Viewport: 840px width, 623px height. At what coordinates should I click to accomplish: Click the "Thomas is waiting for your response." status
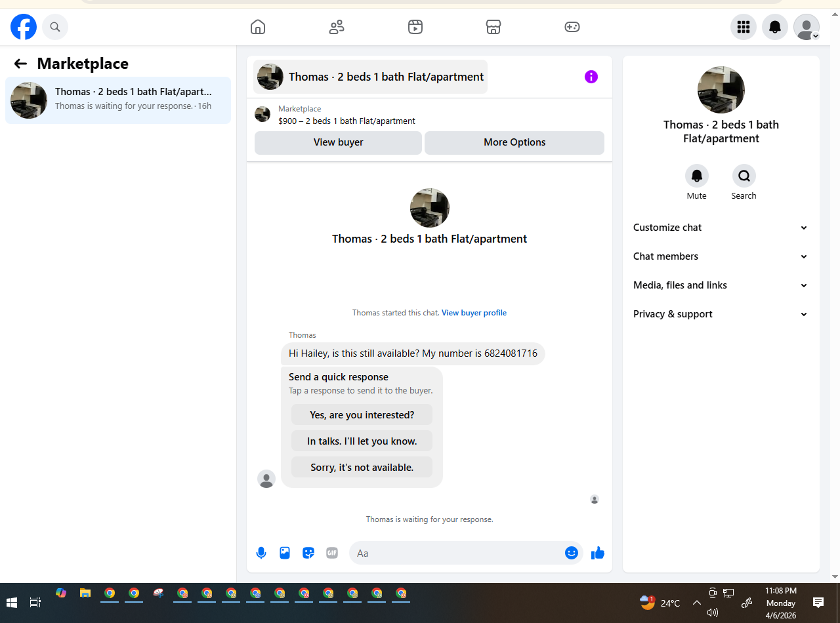point(429,519)
